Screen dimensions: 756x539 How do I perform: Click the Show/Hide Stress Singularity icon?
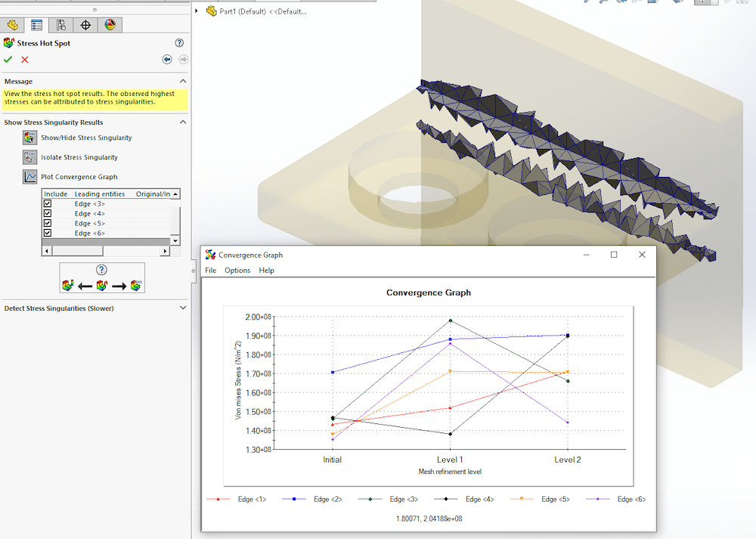[x=30, y=138]
